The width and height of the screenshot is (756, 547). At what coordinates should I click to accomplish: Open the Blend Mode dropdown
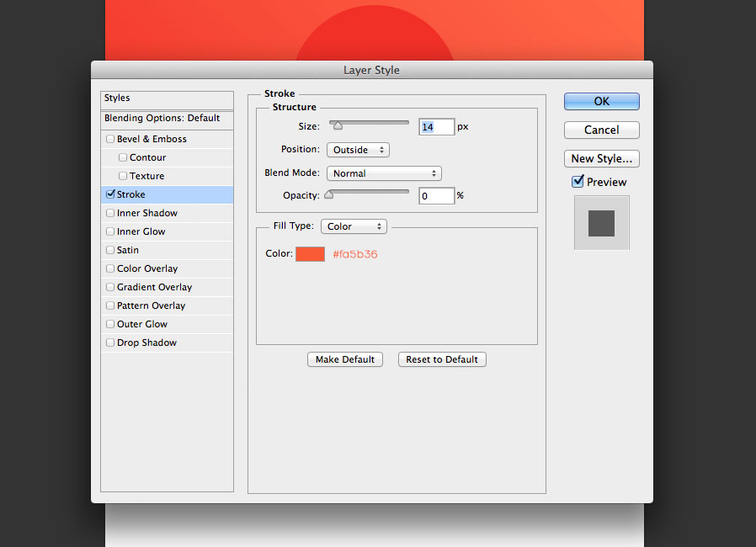(384, 173)
